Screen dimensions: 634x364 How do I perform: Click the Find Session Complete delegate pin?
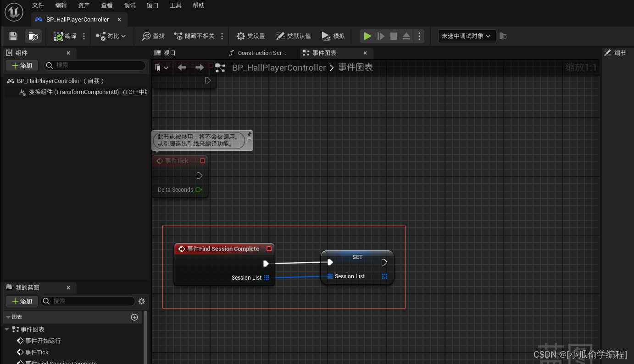(x=269, y=248)
